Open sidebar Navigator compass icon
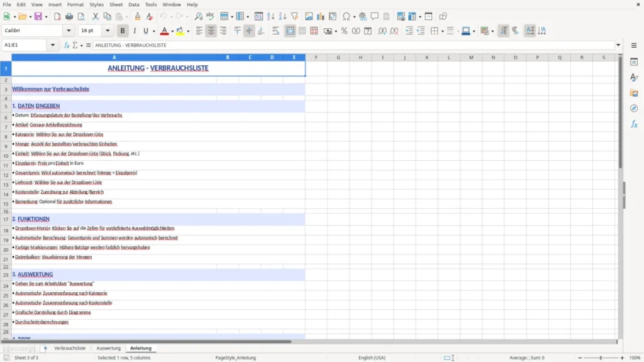Viewport: 644px width, 362px height. pos(634,108)
